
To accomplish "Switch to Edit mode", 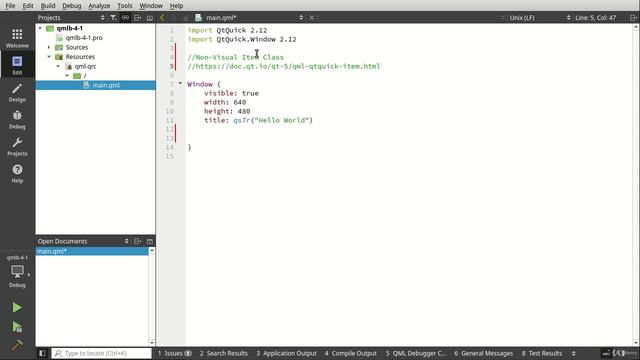I will [x=17, y=65].
